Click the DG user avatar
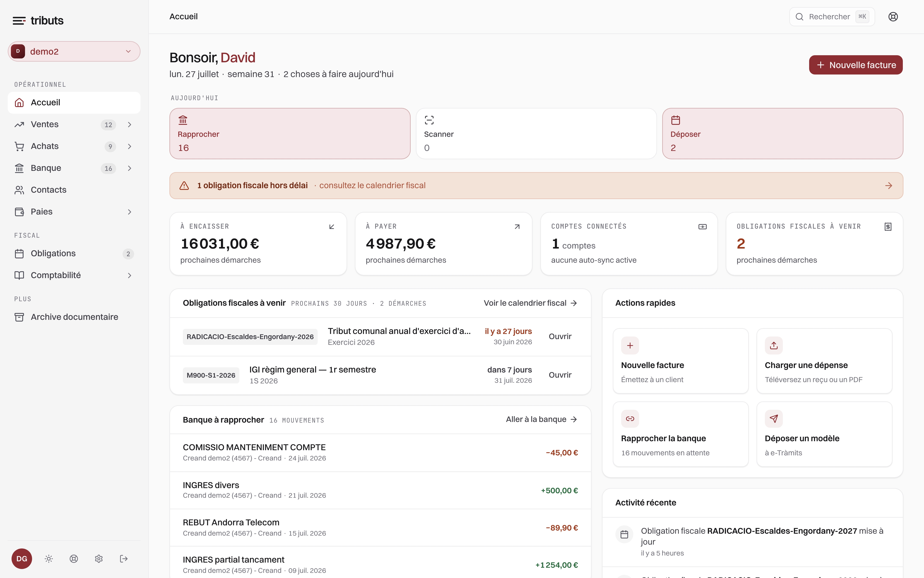Image resolution: width=924 pixels, height=578 pixels. pos(22,559)
